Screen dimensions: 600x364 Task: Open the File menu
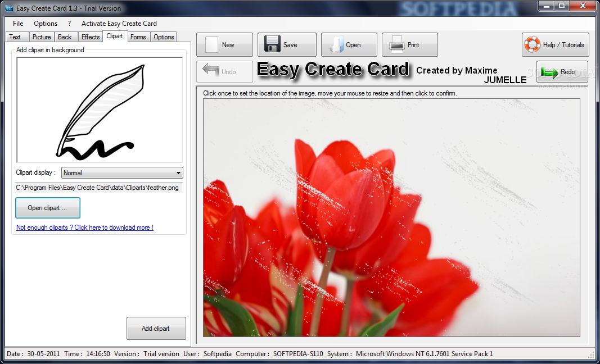pyautogui.click(x=18, y=24)
